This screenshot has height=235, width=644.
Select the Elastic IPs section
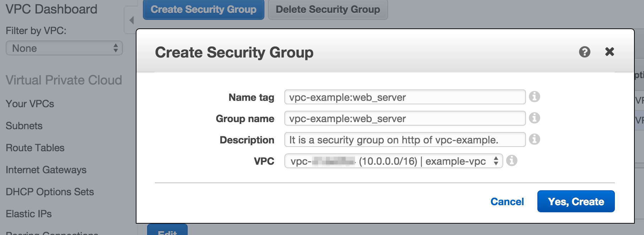point(28,214)
